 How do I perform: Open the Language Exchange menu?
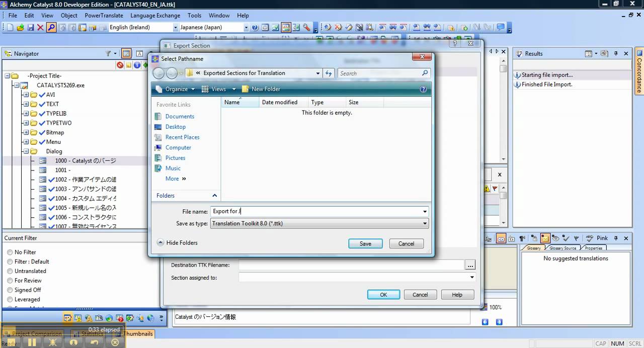(155, 16)
